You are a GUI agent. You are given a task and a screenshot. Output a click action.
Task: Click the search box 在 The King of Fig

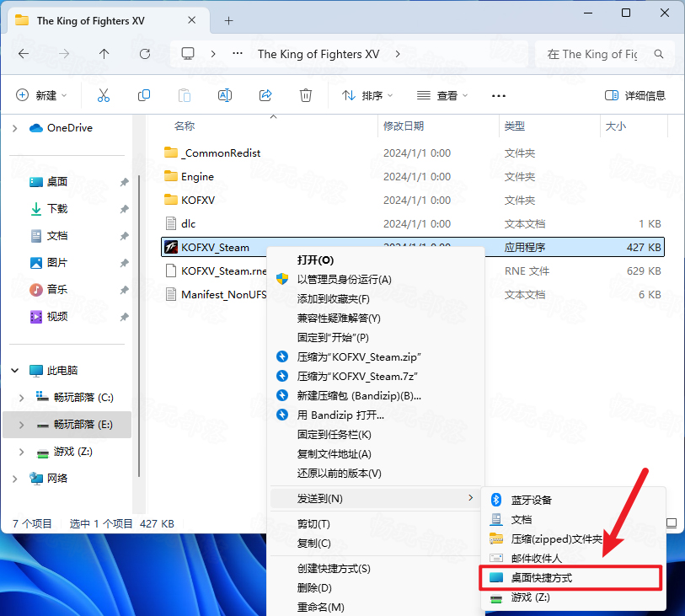[x=605, y=54]
